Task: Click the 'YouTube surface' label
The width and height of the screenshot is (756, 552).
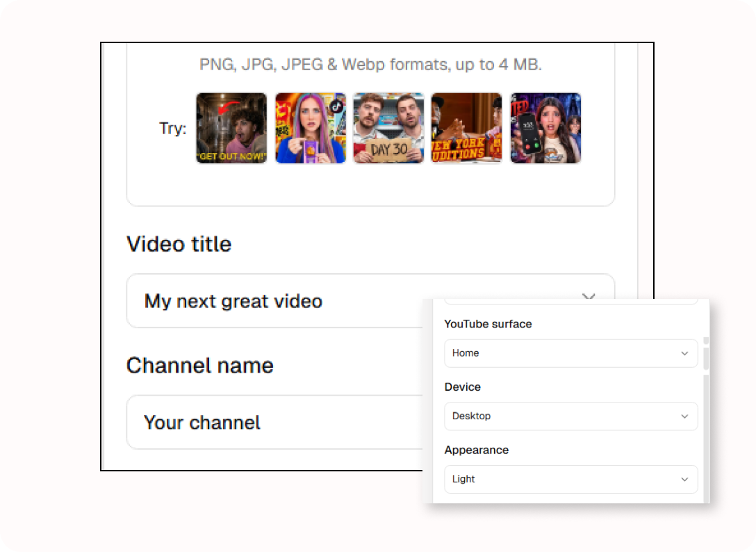Action: coord(488,324)
